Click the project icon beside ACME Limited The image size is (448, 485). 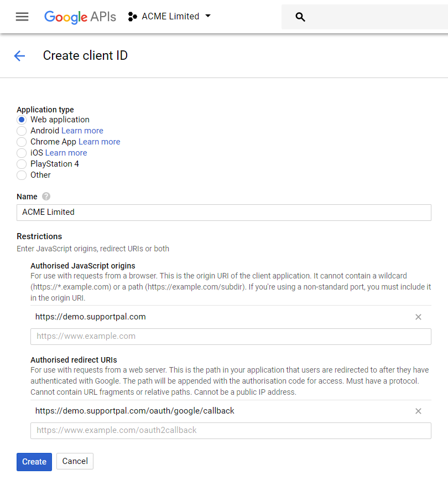[x=133, y=17]
